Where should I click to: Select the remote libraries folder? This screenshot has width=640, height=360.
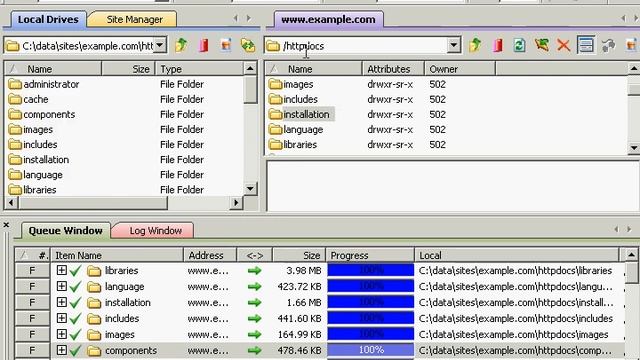(x=300, y=144)
